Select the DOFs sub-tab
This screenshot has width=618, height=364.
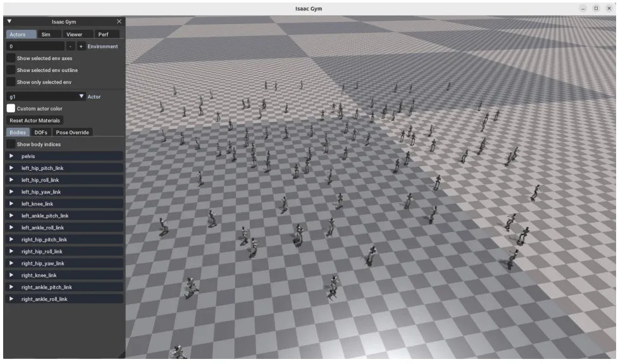click(x=40, y=132)
